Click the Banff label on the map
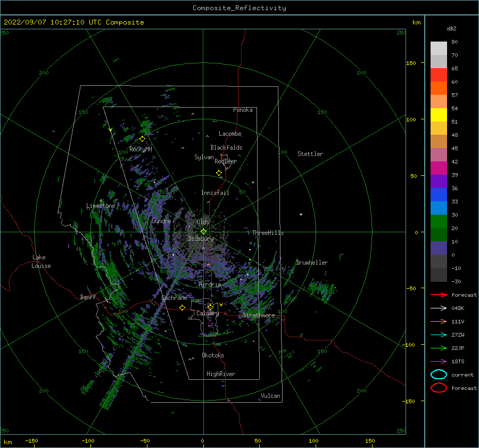 (88, 297)
